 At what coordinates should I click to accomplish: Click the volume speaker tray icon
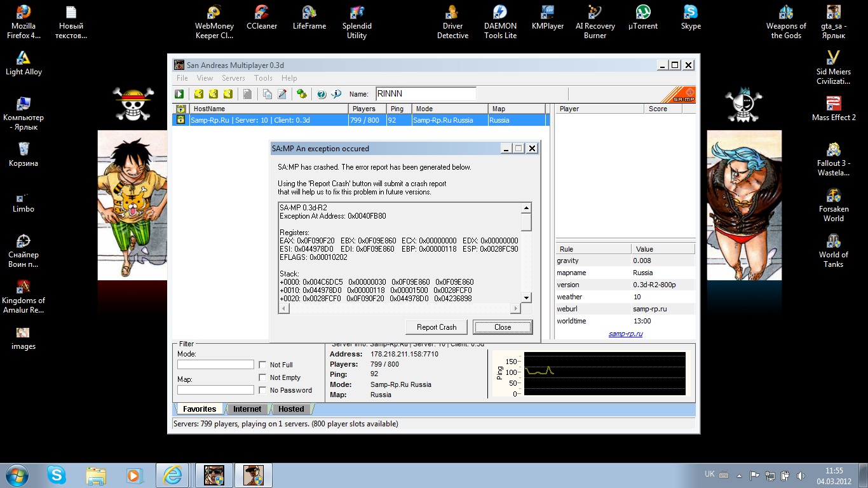point(801,475)
